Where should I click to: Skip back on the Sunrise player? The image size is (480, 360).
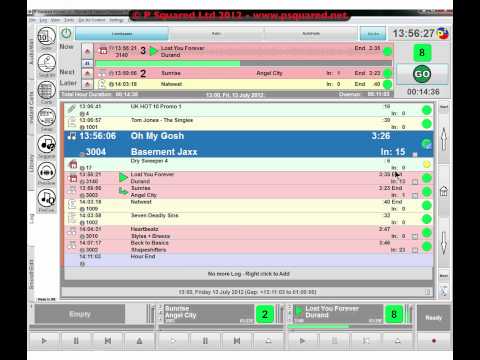pos(237,341)
